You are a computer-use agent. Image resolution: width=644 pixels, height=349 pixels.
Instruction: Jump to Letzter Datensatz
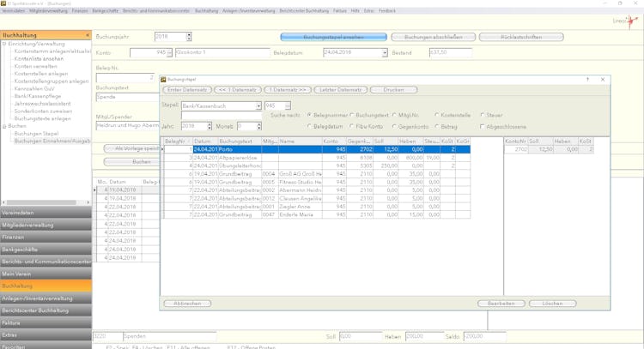coord(339,89)
